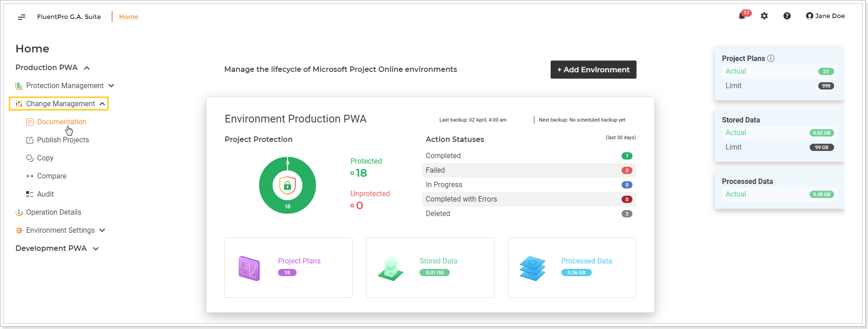This screenshot has width=868, height=329.
Task: Click the Next backup status text
Action: tap(582, 120)
